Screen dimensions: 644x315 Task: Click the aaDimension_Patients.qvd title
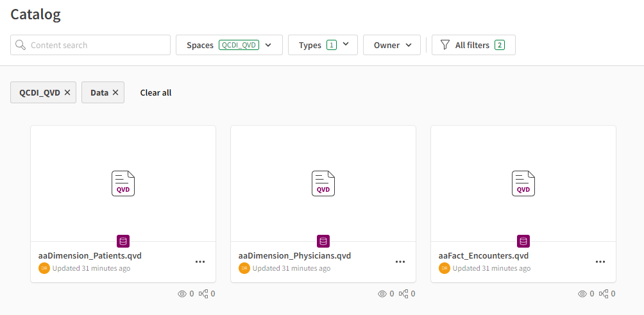(90, 256)
